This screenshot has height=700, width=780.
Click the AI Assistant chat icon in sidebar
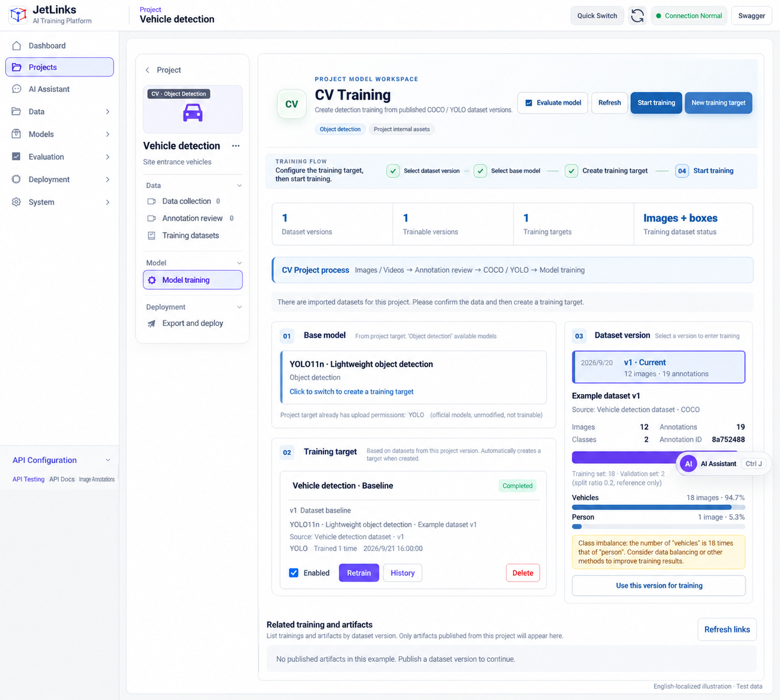point(16,89)
